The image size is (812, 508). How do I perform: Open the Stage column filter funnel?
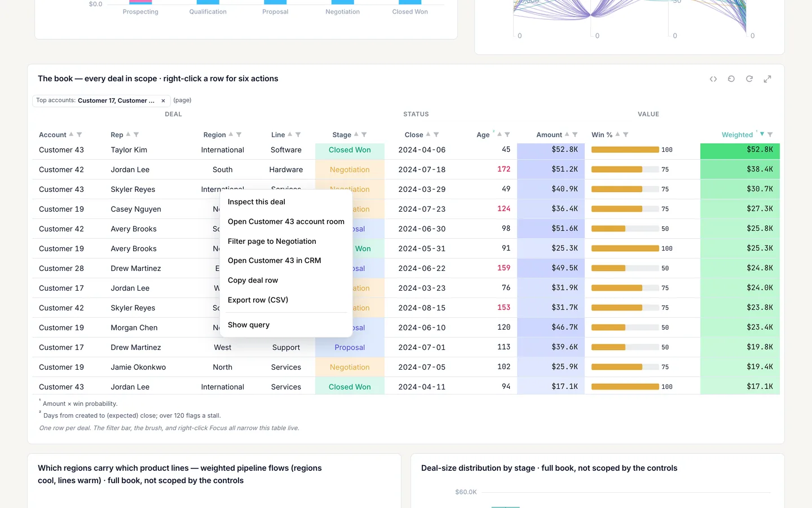pyautogui.click(x=364, y=134)
